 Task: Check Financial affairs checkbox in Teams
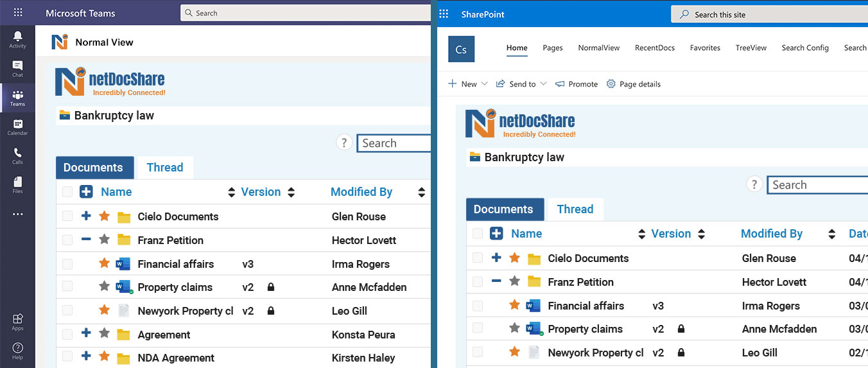67,263
